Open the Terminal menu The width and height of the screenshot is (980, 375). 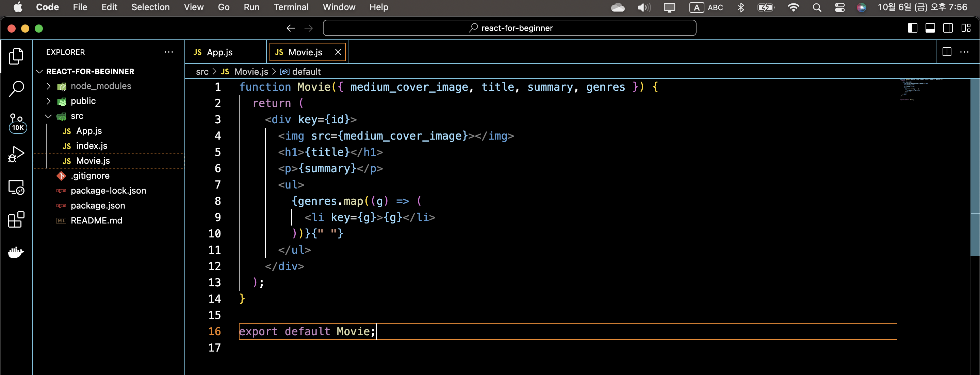[x=291, y=7]
